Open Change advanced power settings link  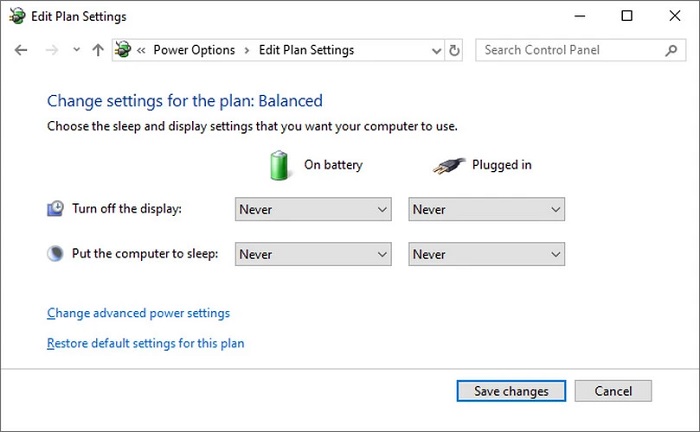tap(138, 313)
